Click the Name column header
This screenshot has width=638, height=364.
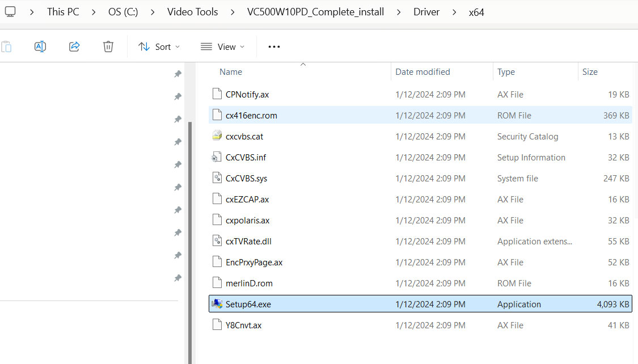pos(231,72)
